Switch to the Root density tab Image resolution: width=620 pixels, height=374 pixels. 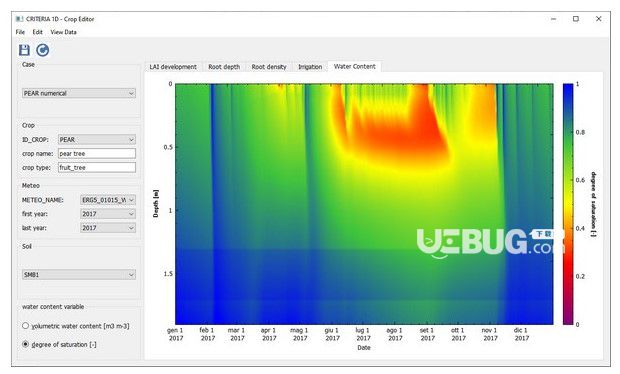(269, 67)
